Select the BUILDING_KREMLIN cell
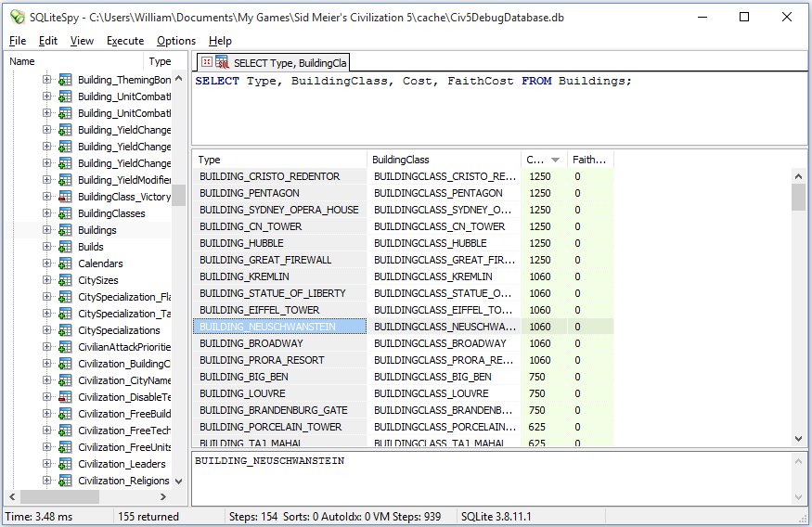The width and height of the screenshot is (812, 527). (x=280, y=276)
